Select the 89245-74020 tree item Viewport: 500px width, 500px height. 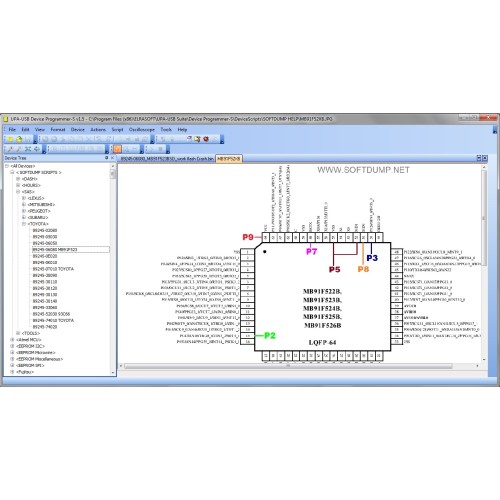[x=45, y=327]
